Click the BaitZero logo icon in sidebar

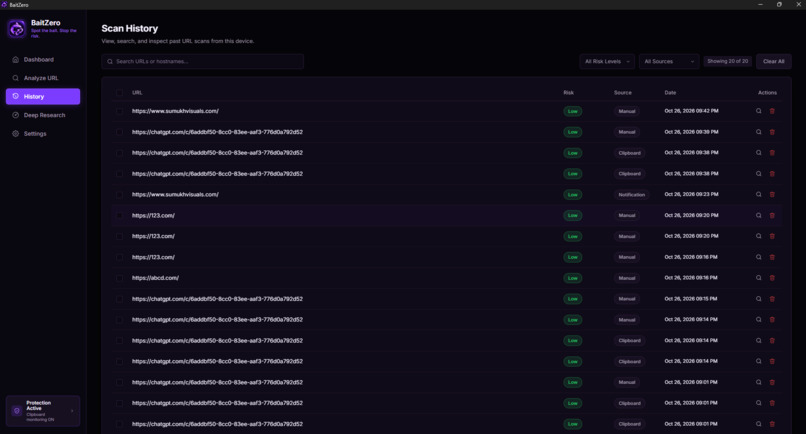pyautogui.click(x=16, y=29)
